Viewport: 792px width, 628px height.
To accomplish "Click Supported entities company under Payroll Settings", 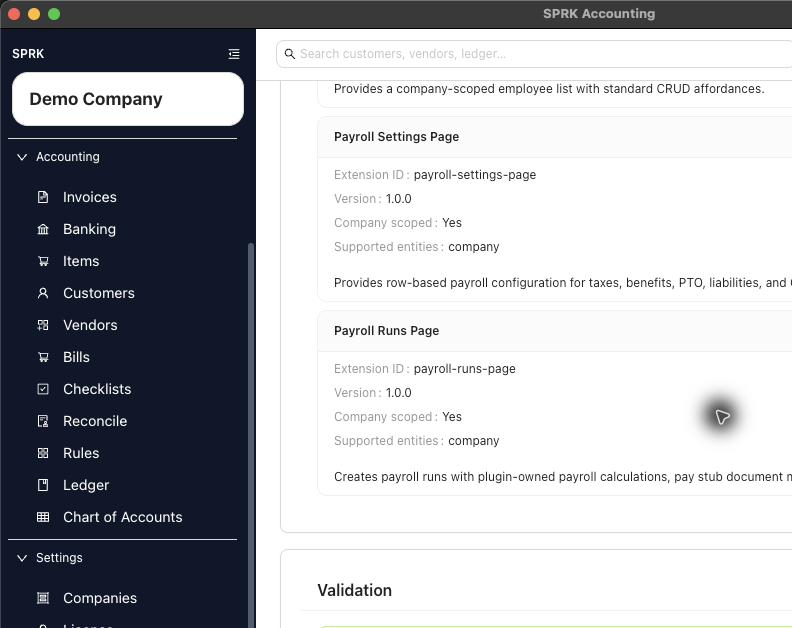I will pos(417,247).
